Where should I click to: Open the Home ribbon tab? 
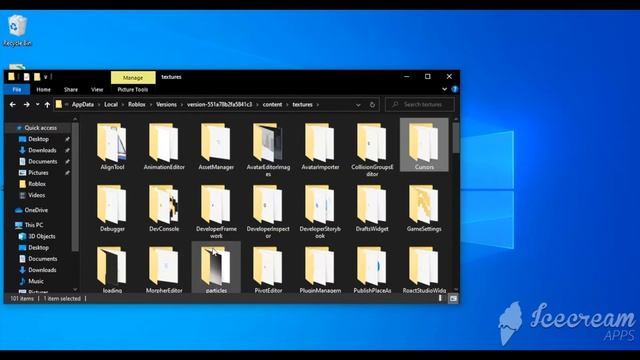click(43, 89)
